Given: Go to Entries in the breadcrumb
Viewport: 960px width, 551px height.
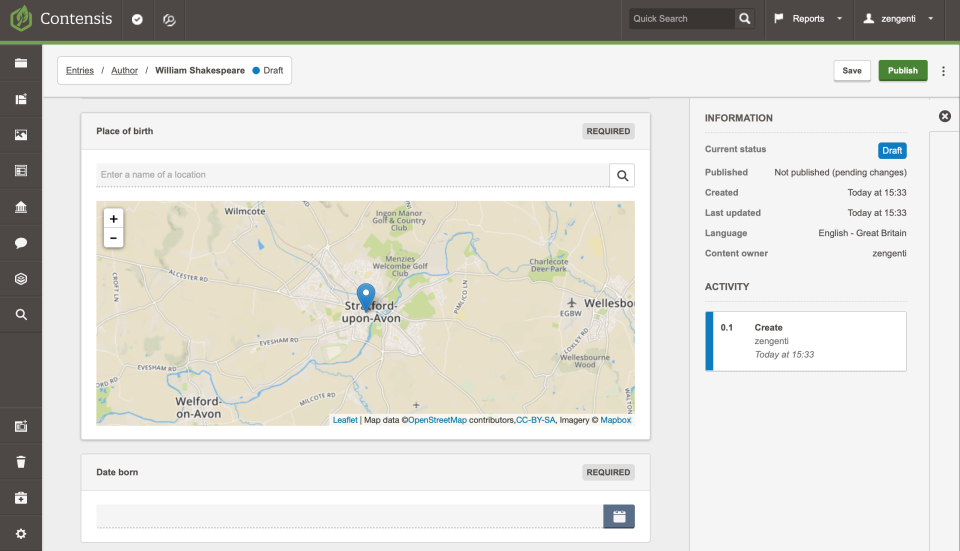Looking at the screenshot, I should [80, 71].
